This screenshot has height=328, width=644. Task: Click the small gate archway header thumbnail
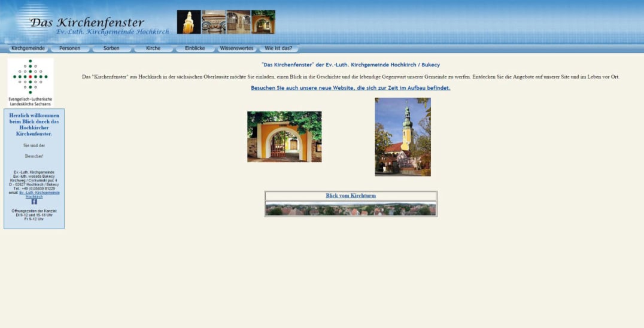263,22
